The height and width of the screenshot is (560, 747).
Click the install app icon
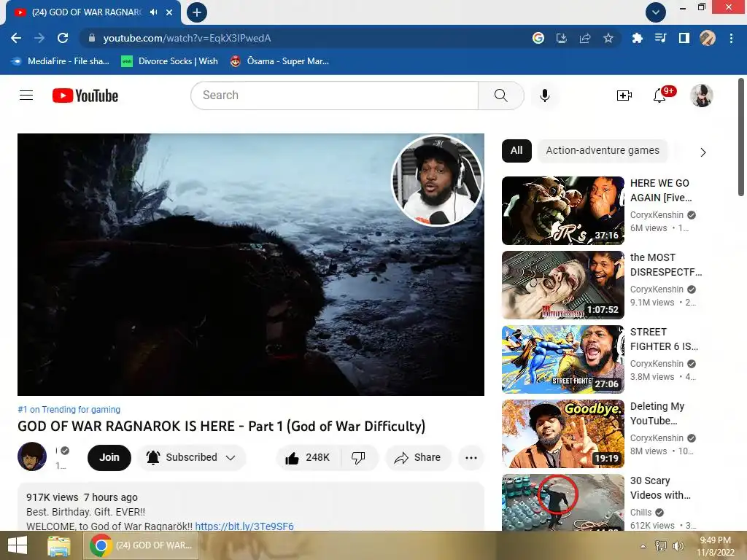[x=562, y=38]
